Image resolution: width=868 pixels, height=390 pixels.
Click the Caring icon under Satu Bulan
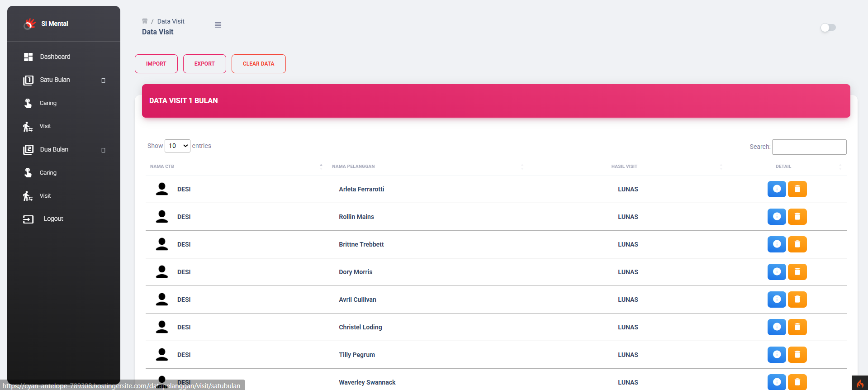pos(28,103)
